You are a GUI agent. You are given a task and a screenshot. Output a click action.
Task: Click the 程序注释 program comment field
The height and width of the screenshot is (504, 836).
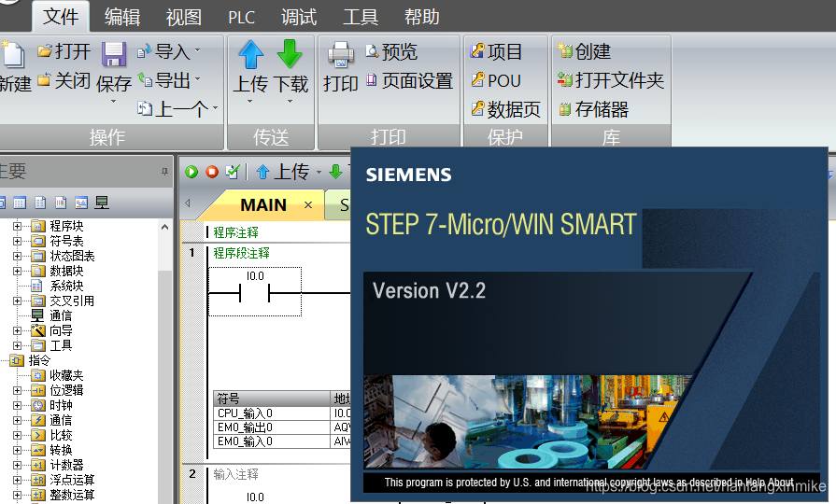(x=236, y=232)
